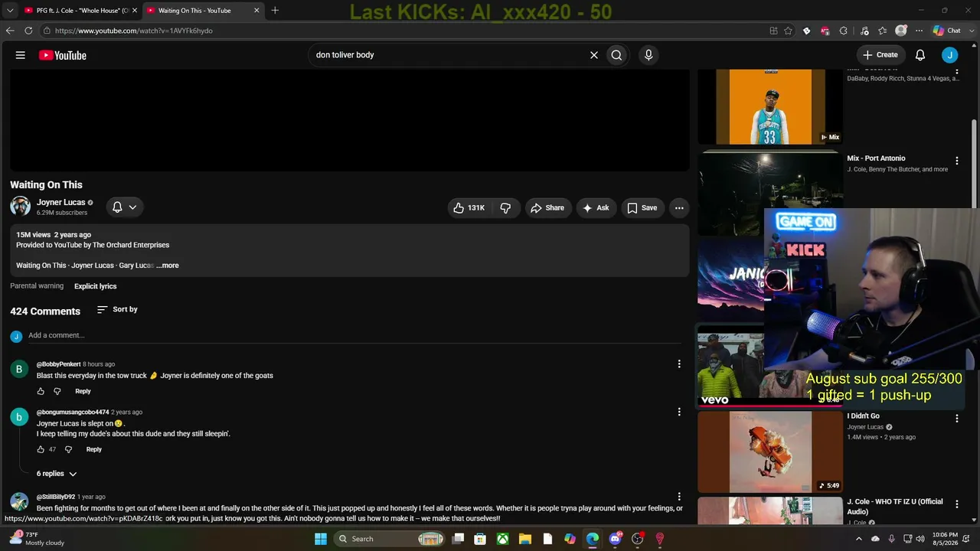Viewport: 980px width, 551px height.
Task: Close the PFG ft. J. Cole tab
Action: click(x=135, y=11)
